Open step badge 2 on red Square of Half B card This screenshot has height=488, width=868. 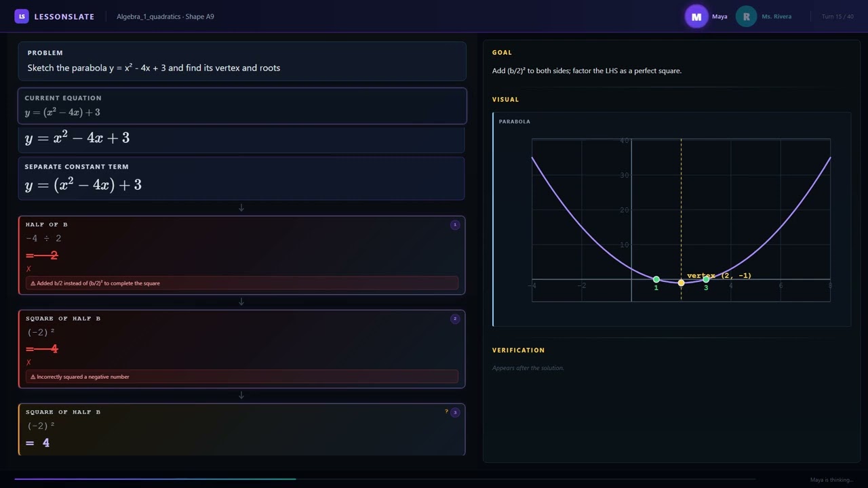click(455, 319)
